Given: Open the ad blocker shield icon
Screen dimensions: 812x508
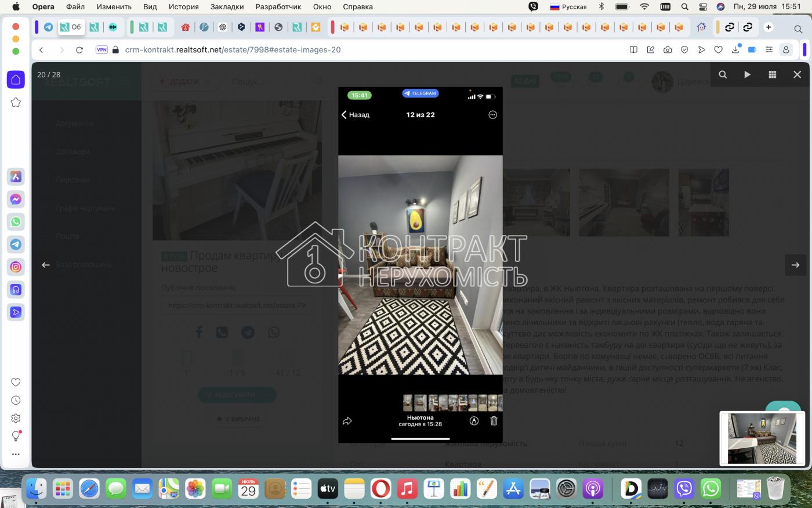Looking at the screenshot, I should (684, 50).
